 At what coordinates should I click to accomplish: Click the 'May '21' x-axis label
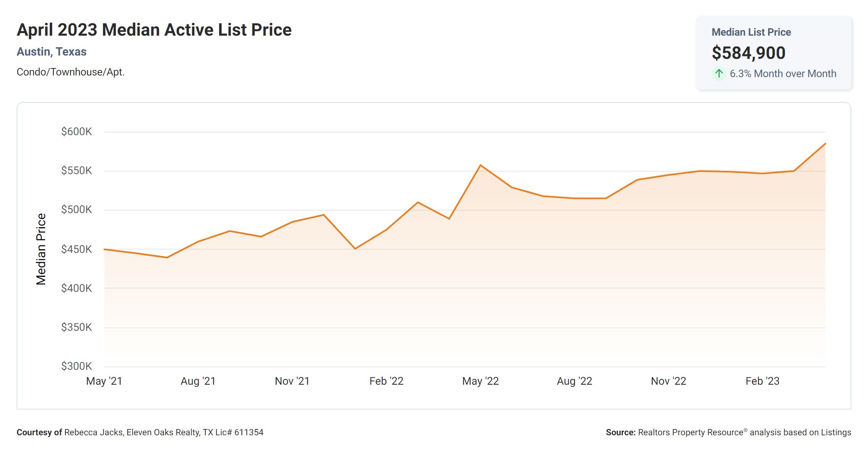click(x=104, y=381)
